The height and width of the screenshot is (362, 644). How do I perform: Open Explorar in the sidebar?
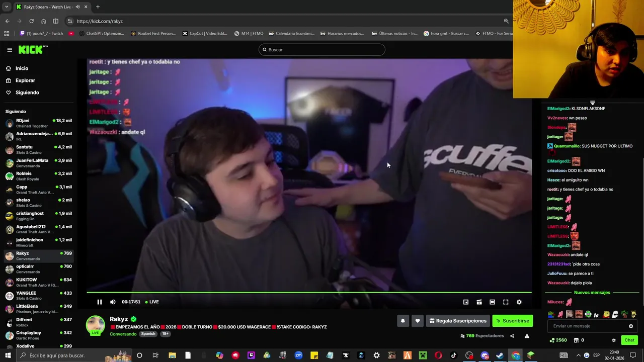coord(25,80)
